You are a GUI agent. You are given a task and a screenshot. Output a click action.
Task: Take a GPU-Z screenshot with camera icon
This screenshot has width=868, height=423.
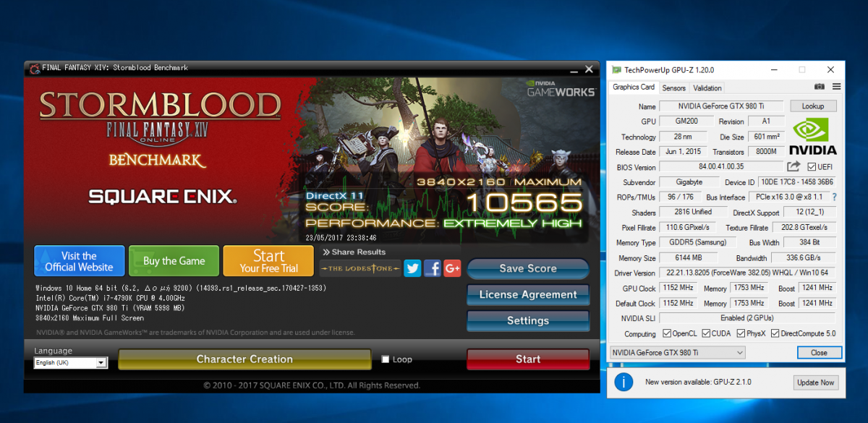(819, 87)
